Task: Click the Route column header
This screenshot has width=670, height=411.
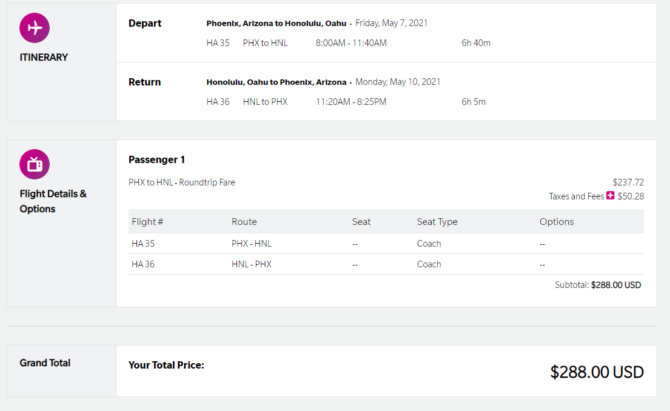Action: point(244,222)
